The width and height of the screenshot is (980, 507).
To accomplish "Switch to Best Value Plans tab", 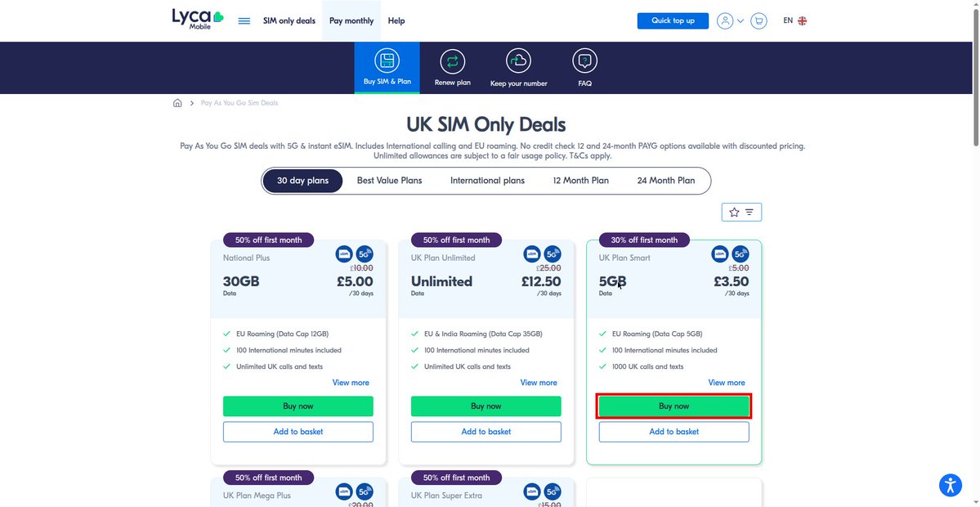I will [x=389, y=181].
